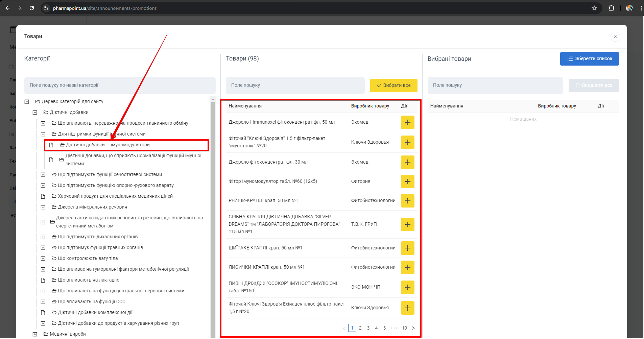Add Джерело-І Immunoxel product with plus button
Image resolution: width=644 pixels, height=339 pixels.
[407, 122]
